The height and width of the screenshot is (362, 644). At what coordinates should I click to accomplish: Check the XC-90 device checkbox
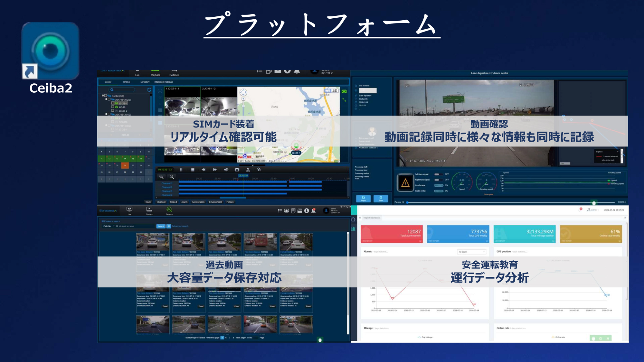tap(113, 107)
